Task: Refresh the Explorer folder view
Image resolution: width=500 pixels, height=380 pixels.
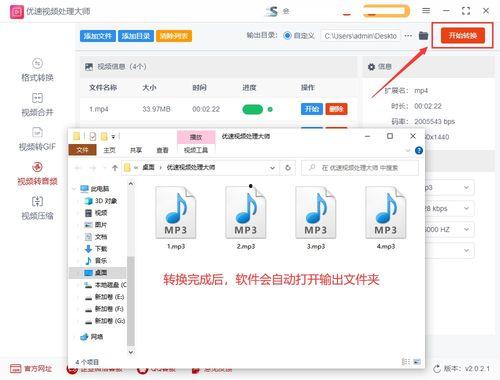Action: [288, 168]
